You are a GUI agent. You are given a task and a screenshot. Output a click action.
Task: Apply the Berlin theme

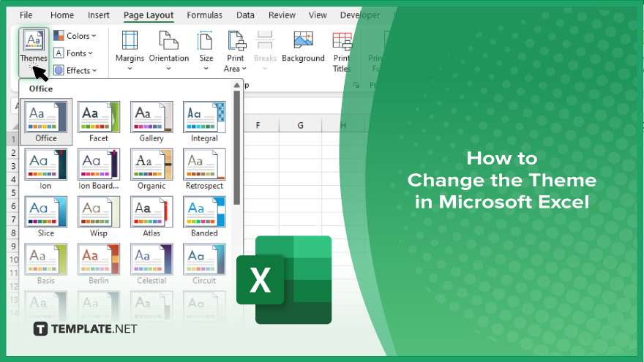click(x=99, y=264)
